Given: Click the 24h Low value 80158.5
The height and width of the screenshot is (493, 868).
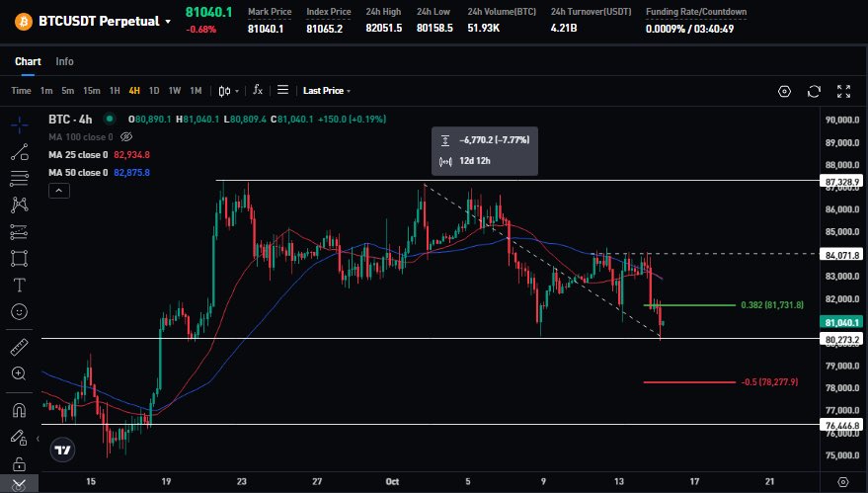Looking at the screenshot, I should [434, 29].
